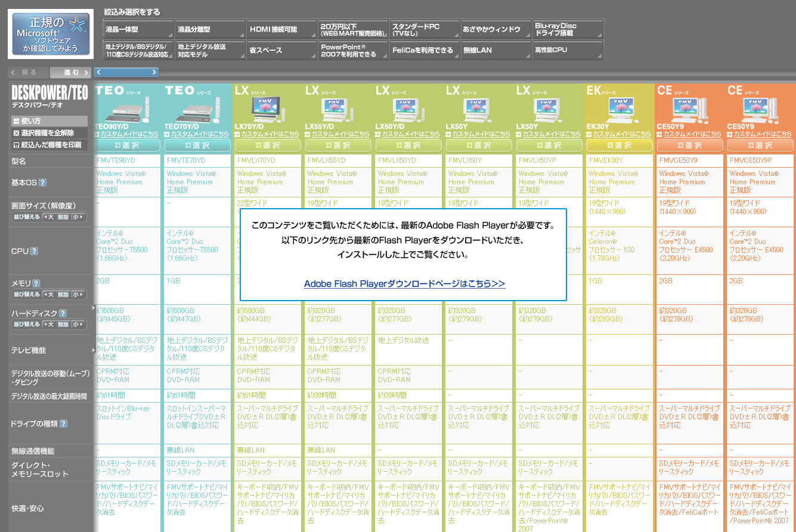The image size is (796, 532).
Task: Open the Microsoft 正規 software banner
Action: pyautogui.click(x=51, y=34)
